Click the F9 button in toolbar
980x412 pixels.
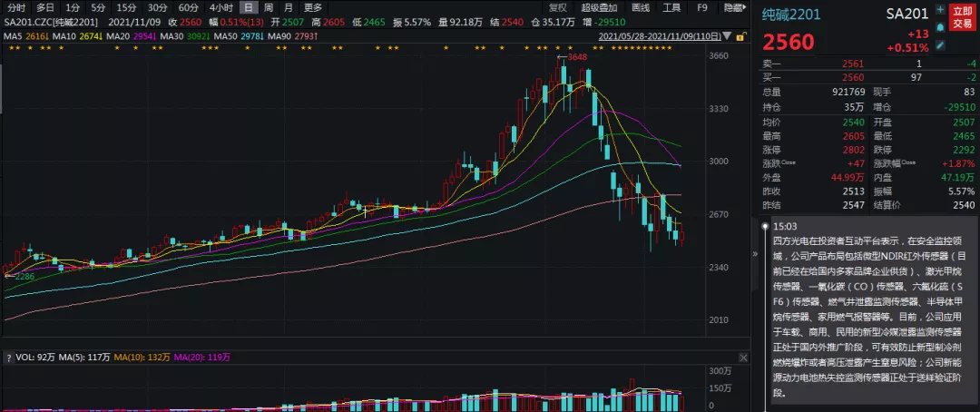pyautogui.click(x=702, y=8)
